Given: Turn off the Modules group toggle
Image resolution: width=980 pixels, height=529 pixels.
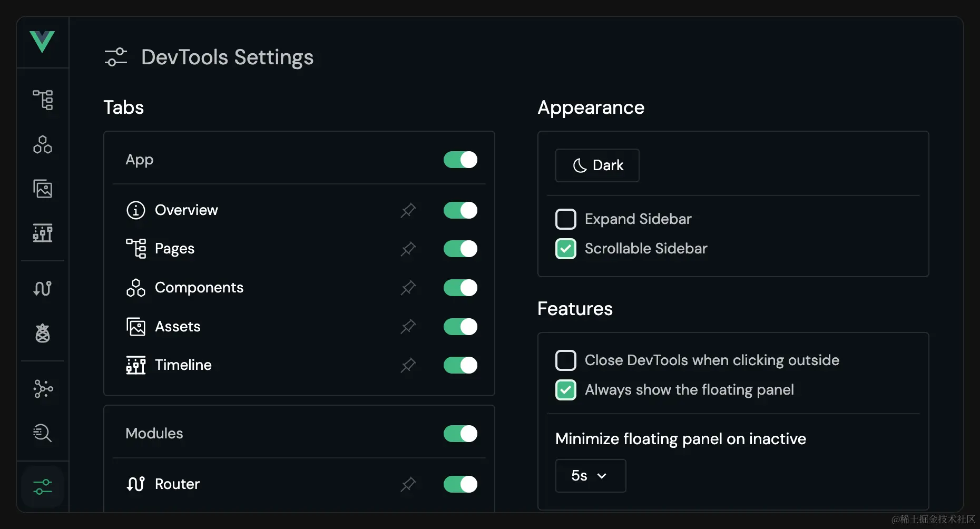Looking at the screenshot, I should [460, 434].
